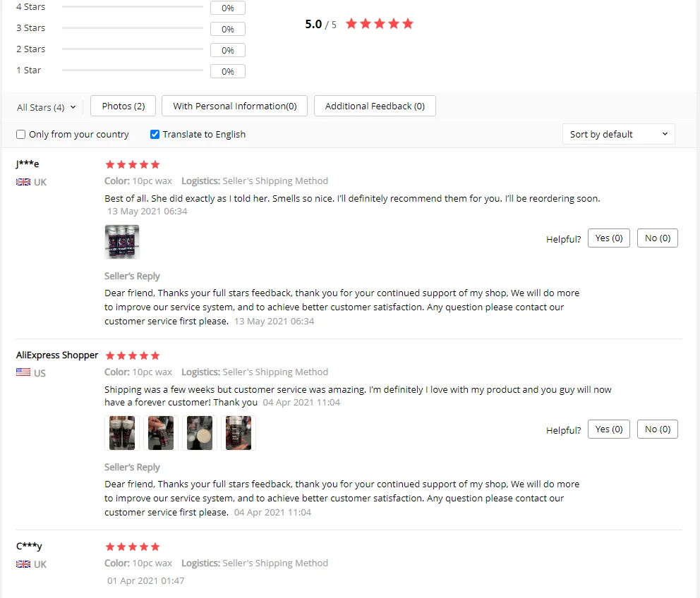Click the UK flag icon under J***e
Image resolution: width=700 pixels, height=598 pixels.
pyautogui.click(x=23, y=182)
